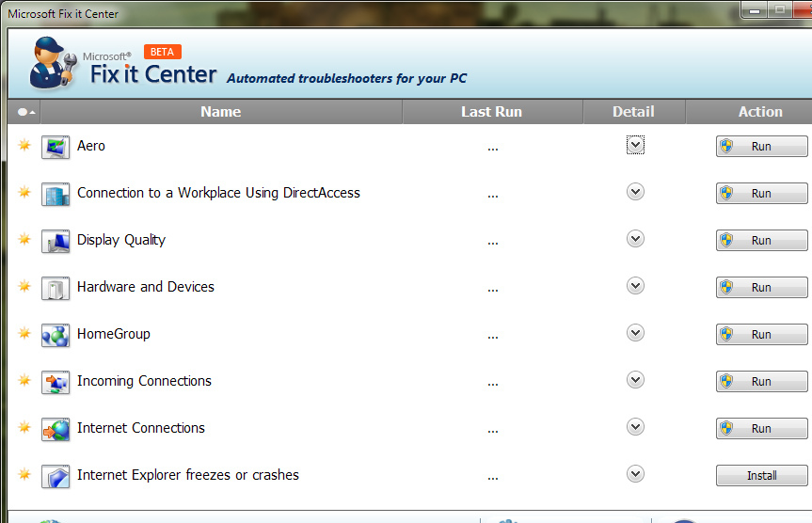Click the Fix it Center handyman logo
Viewport: 812px width, 523px height.
[53, 62]
